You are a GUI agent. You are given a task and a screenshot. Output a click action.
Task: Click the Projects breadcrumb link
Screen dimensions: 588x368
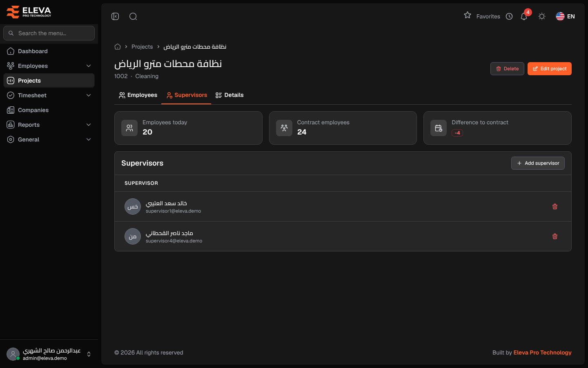pos(142,47)
